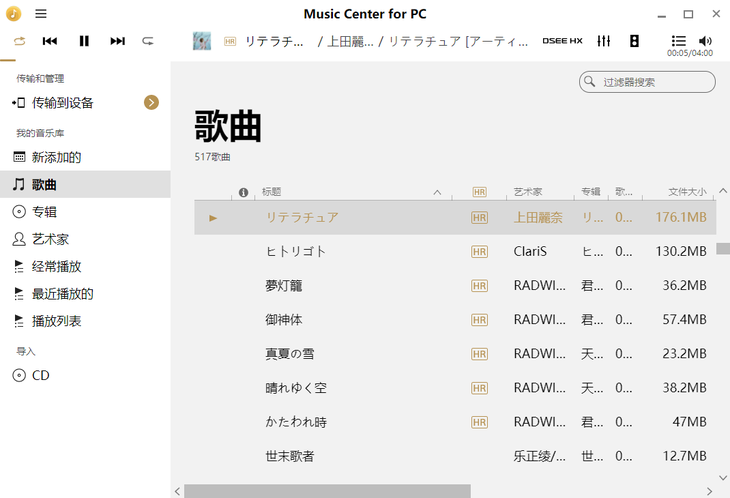Click the 517歌曲 song count

[212, 157]
